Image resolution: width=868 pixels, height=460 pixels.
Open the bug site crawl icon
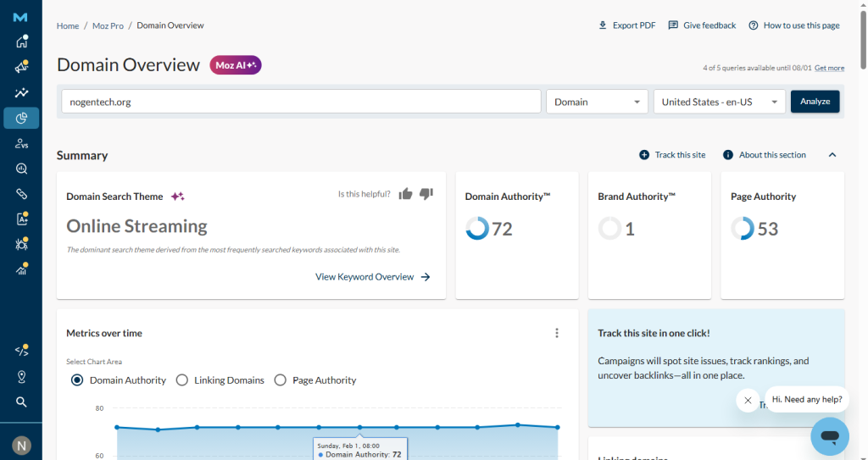21,244
